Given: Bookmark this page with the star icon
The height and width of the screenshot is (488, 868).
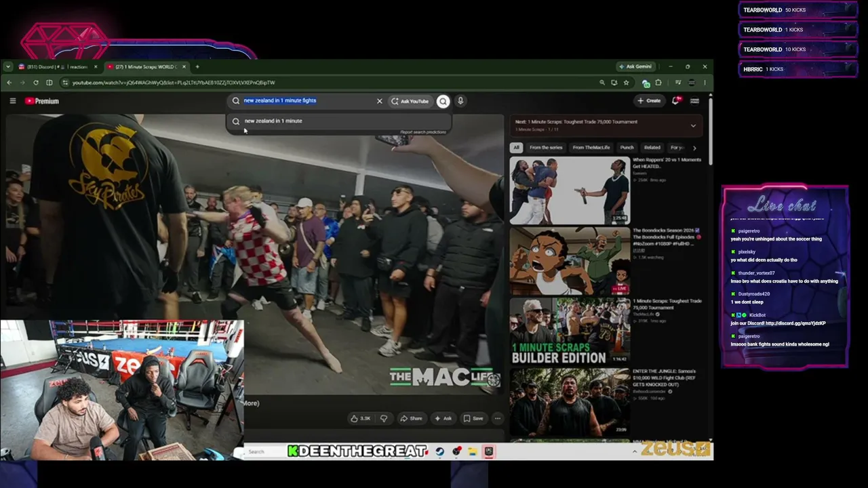Looking at the screenshot, I should tap(626, 83).
